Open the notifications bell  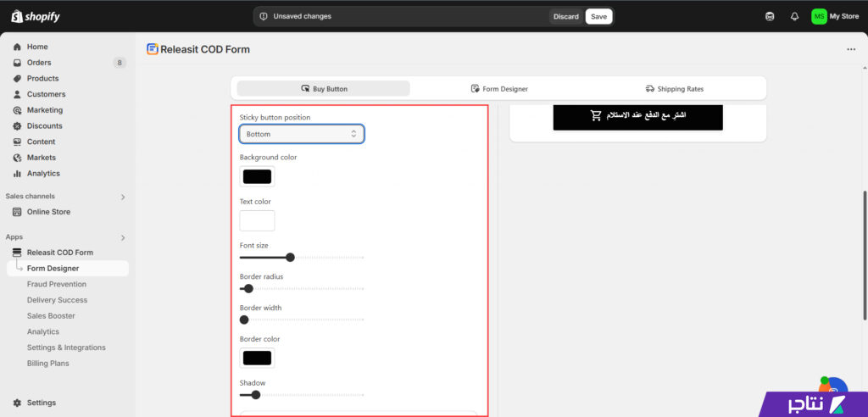pos(794,17)
